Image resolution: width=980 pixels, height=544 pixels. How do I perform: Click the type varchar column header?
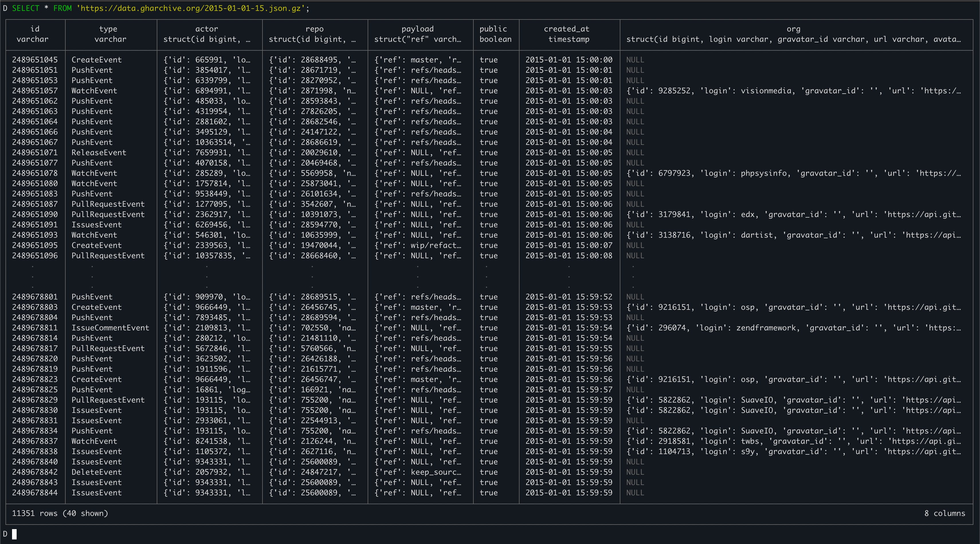coord(110,34)
